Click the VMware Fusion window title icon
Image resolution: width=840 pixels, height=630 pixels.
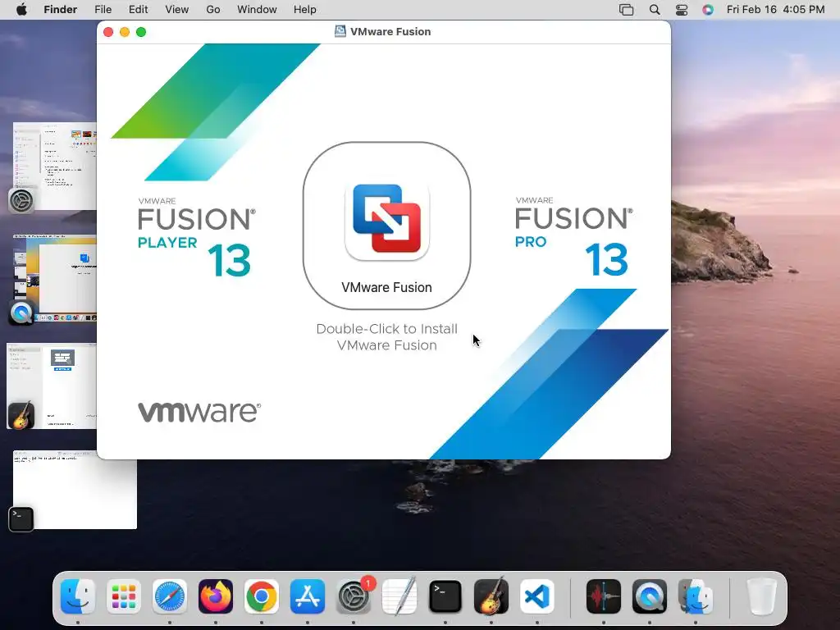click(x=340, y=32)
